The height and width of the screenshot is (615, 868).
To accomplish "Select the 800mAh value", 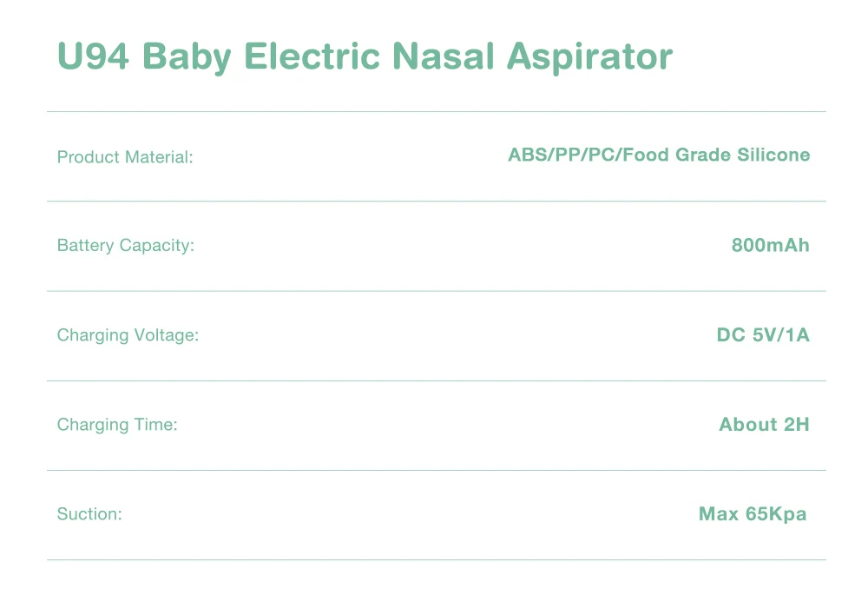I will coord(771,245).
